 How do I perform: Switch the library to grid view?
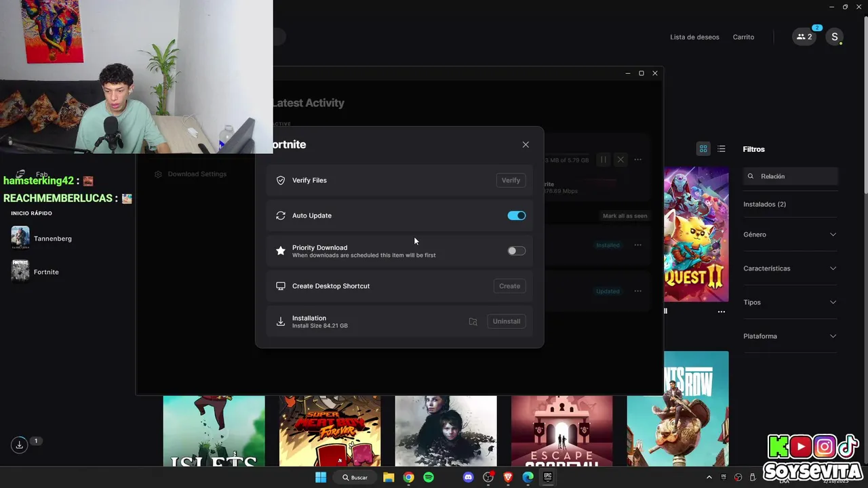coord(703,149)
